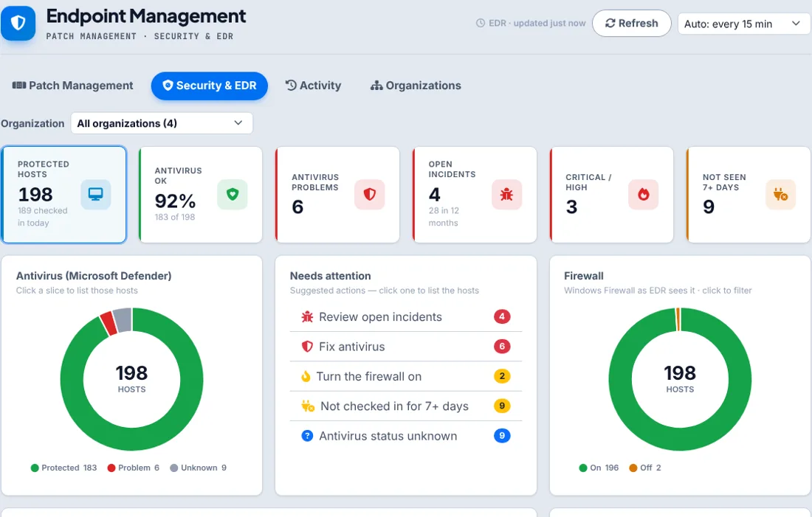Open the Antivirus OK 92% card
The height and width of the screenshot is (517, 812).
tap(200, 195)
